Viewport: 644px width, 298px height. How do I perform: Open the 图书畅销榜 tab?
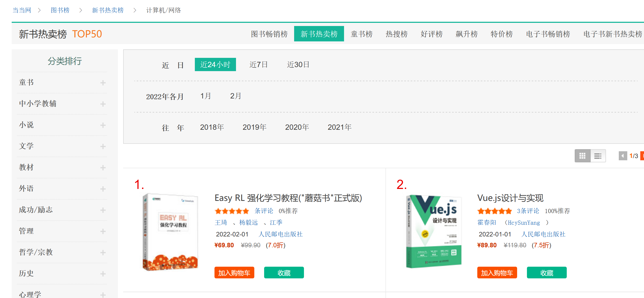(269, 34)
